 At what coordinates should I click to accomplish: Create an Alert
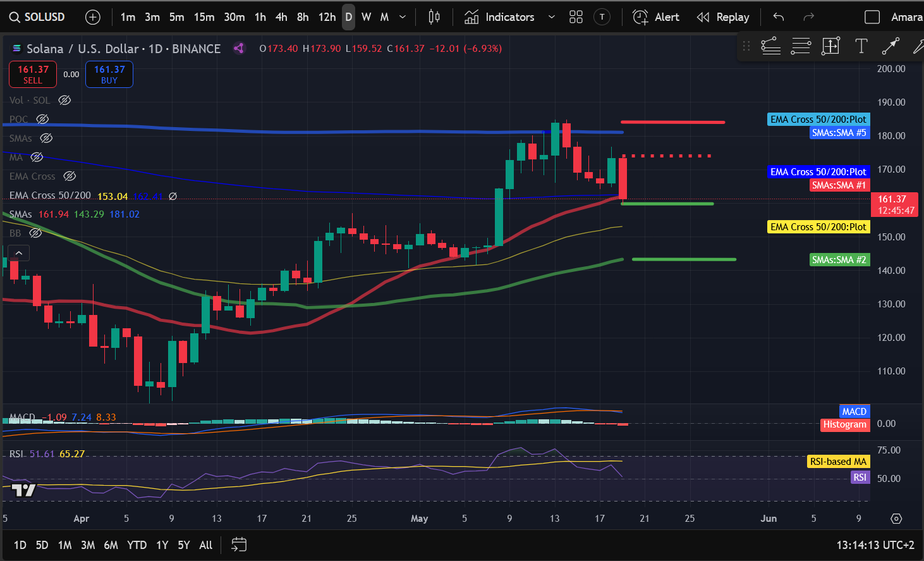point(656,17)
